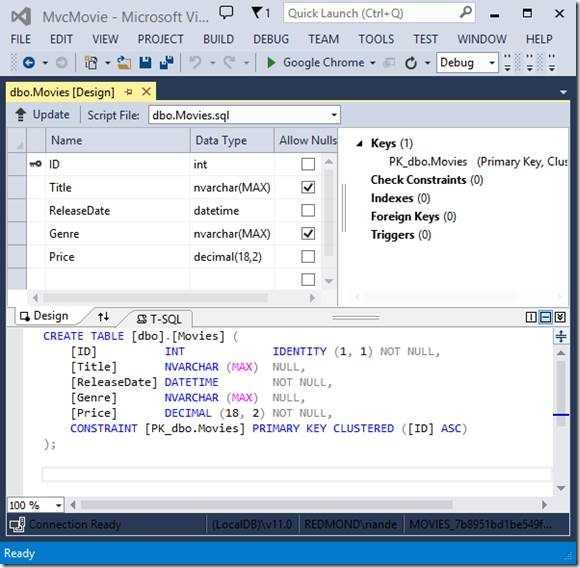Click the Navigate Backward arrow icon
The height and width of the screenshot is (568, 580).
pos(29,62)
